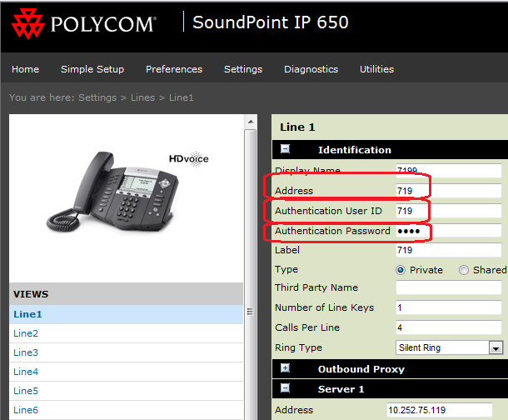Open Line6 in the Views list
The height and width of the screenshot is (420, 508).
126,410
